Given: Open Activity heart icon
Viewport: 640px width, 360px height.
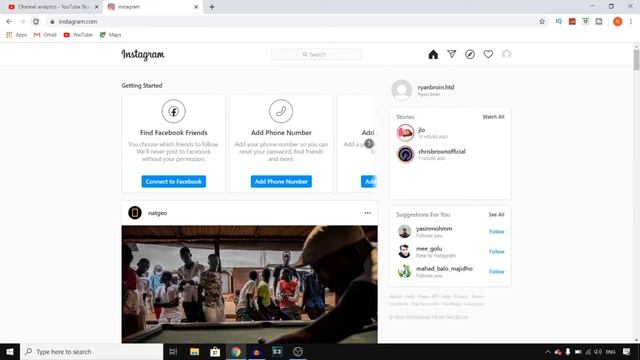Looking at the screenshot, I should tap(488, 54).
